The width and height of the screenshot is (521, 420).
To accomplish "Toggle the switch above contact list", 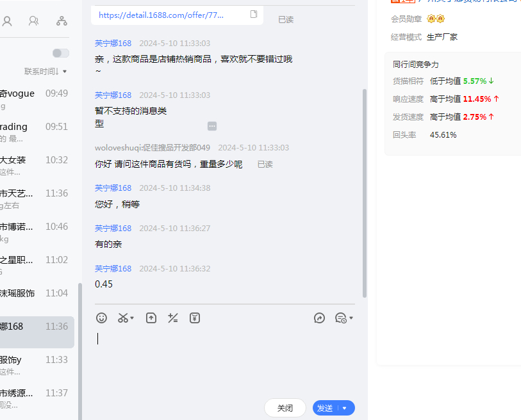I will point(60,53).
